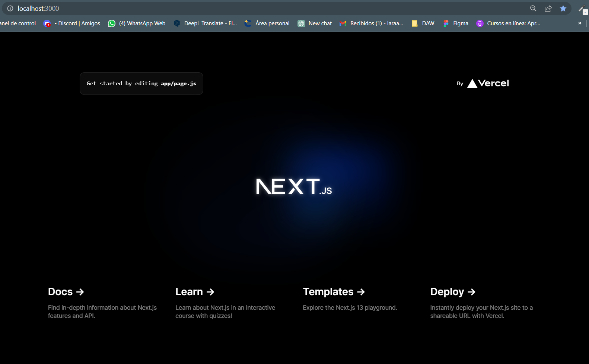589x364 pixels.
Task: Click the Find in-depth information description
Action: click(102, 312)
